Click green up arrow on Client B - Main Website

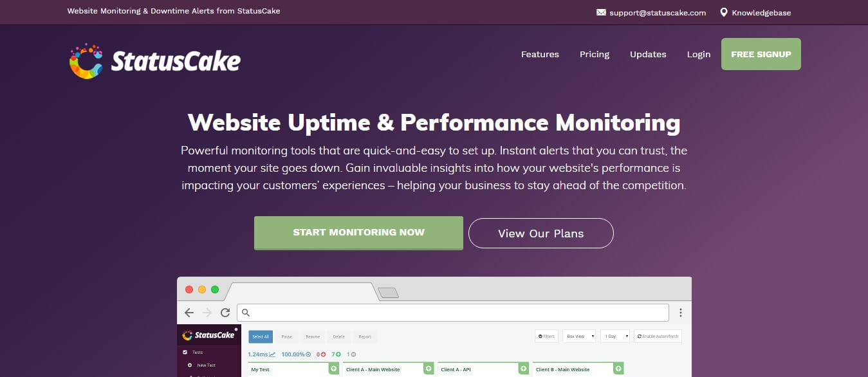618,369
